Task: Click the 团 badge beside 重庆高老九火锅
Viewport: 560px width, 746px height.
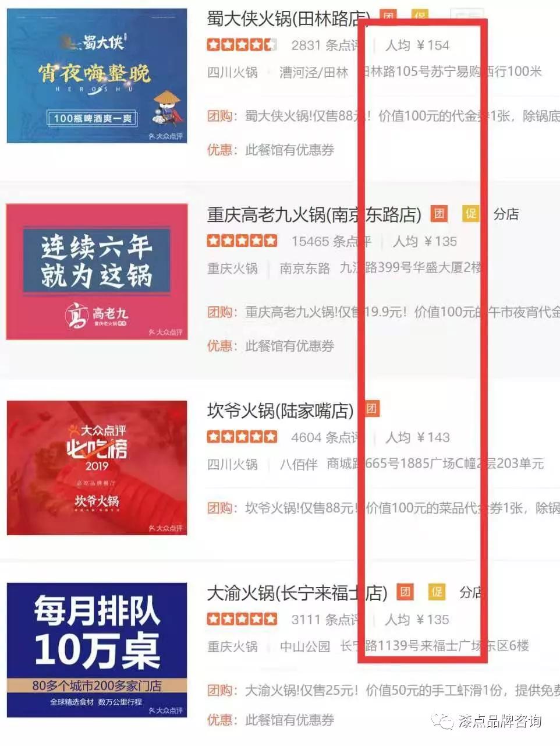Action: tap(440, 214)
